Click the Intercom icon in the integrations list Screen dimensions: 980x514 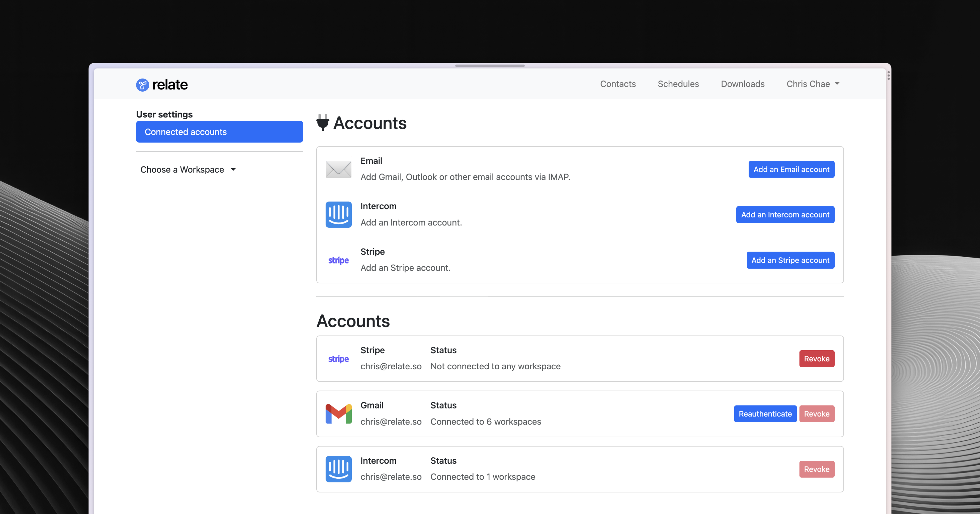338,214
